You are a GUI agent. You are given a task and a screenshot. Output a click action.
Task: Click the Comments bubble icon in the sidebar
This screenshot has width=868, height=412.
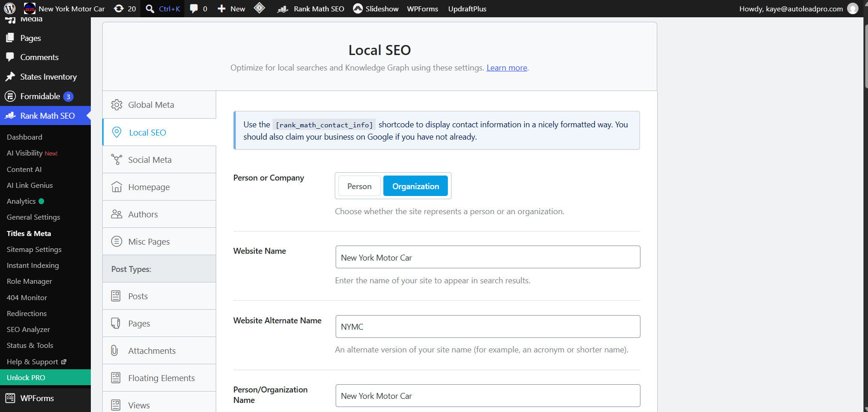click(10, 57)
